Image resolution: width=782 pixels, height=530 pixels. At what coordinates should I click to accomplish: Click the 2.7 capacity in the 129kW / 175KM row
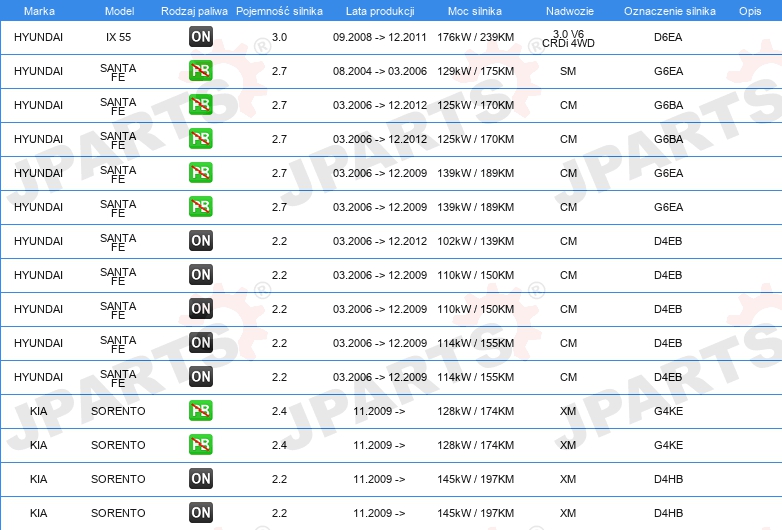tap(279, 71)
